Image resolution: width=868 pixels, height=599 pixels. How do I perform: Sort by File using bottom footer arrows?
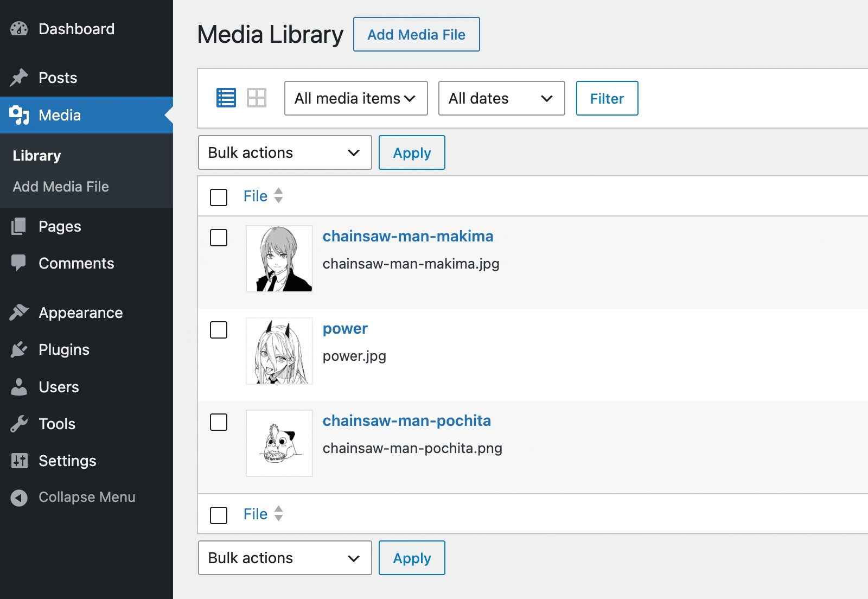pos(279,514)
